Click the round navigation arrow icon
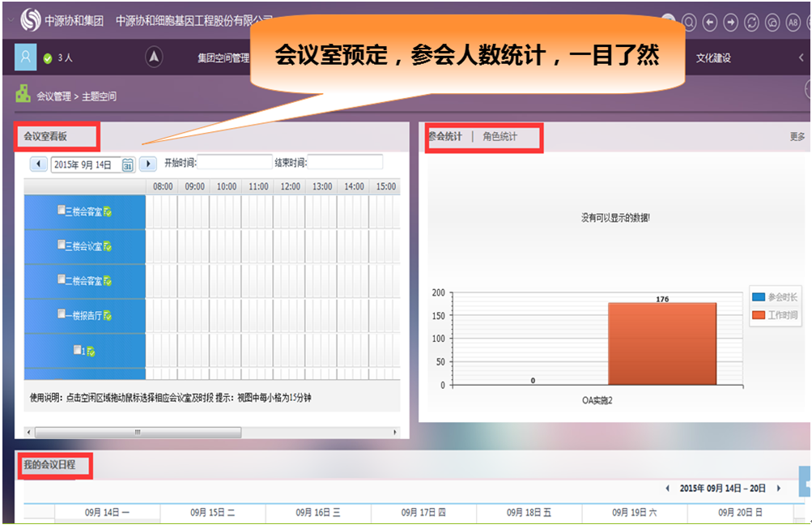This screenshot has height=529, width=812. 154,58
